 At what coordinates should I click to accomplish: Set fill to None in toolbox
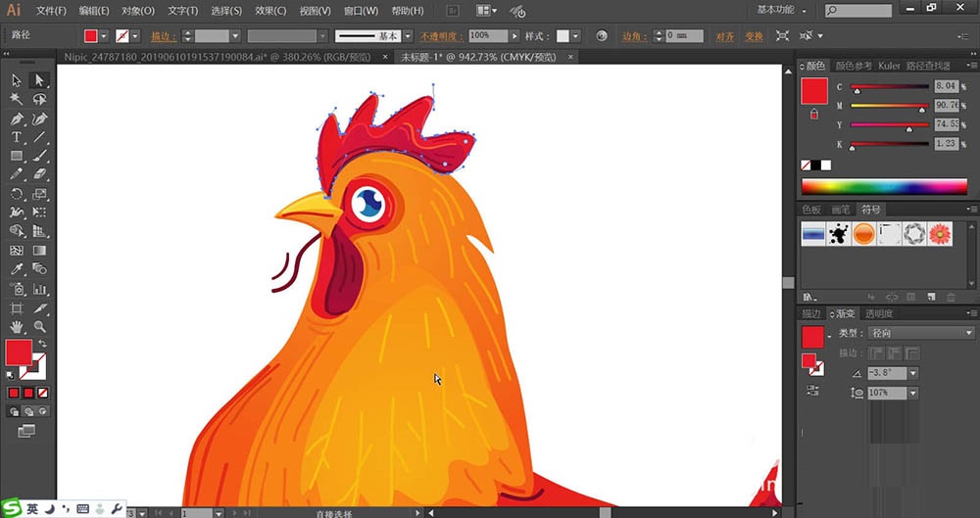click(41, 393)
